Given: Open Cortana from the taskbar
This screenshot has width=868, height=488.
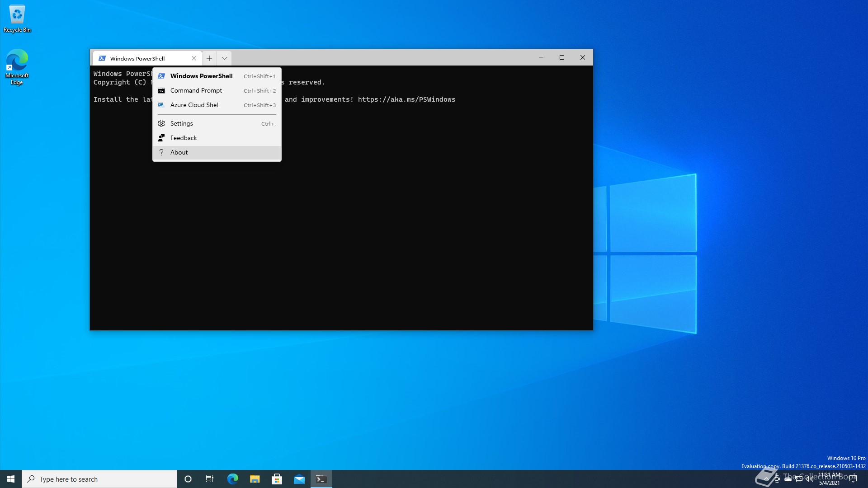Looking at the screenshot, I should coord(188,479).
